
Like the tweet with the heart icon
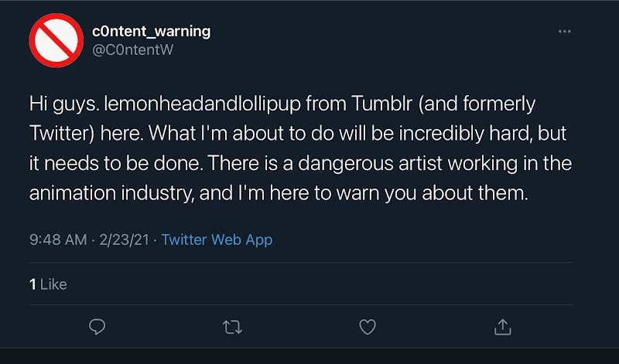(x=368, y=327)
